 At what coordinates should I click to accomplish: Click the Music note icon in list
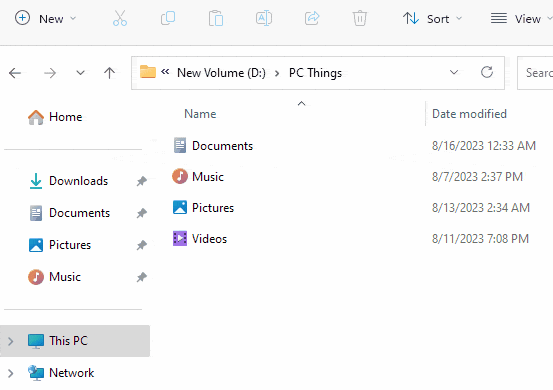pos(180,176)
